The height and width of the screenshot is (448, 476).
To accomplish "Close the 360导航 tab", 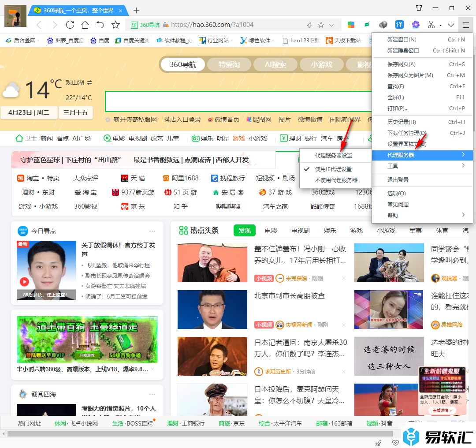I will pos(120,11).
